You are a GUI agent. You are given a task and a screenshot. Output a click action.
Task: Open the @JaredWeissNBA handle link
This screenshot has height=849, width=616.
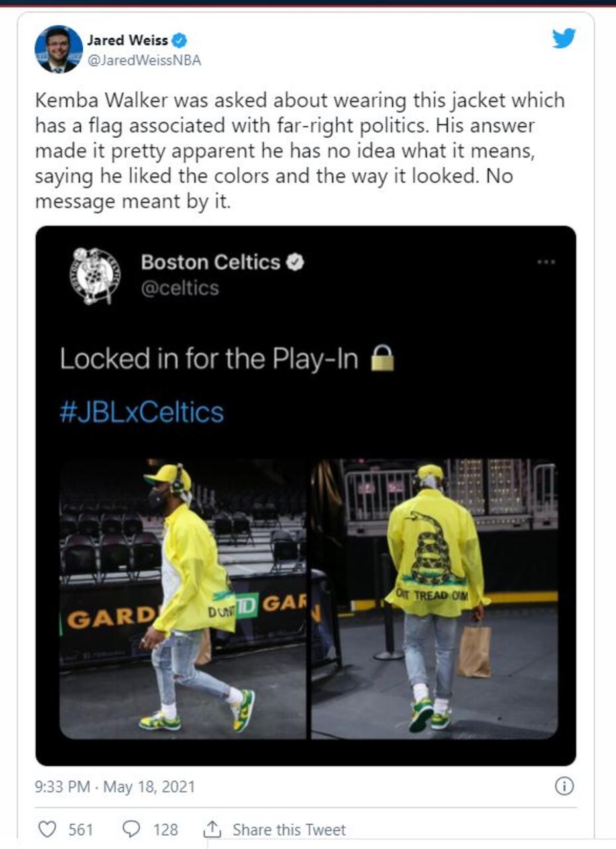tap(144, 60)
